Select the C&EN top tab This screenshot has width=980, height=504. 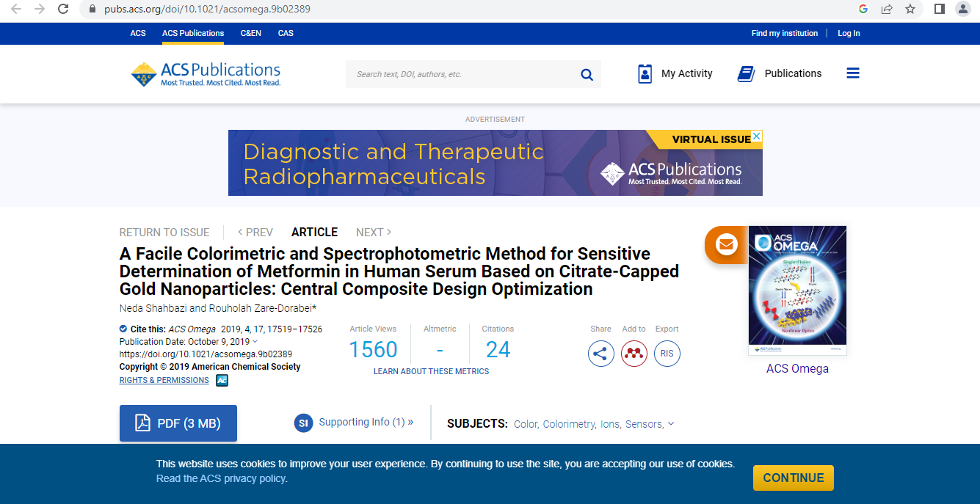251,33
